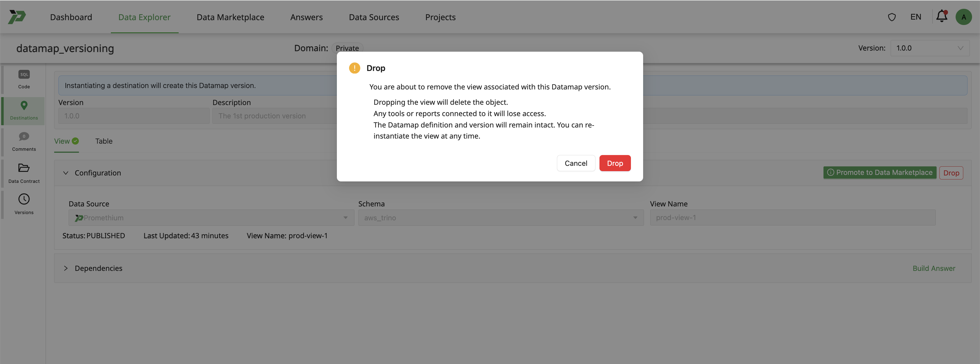Collapse the Configuration section
Viewport: 980px width, 364px height.
[x=66, y=173]
